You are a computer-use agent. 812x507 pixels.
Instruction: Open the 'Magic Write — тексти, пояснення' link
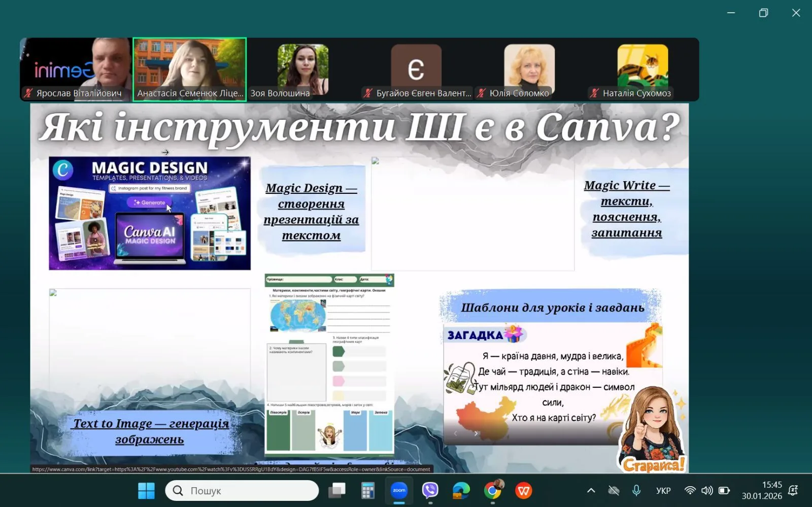point(627,209)
